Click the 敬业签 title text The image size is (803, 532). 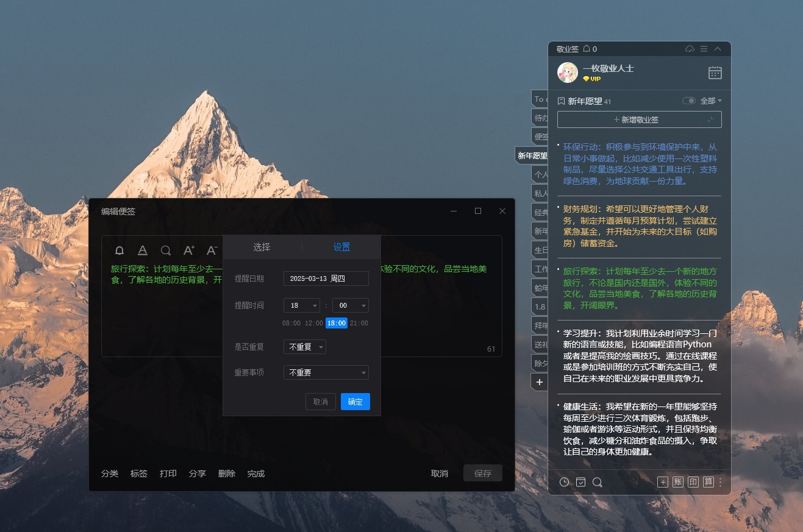pos(567,49)
